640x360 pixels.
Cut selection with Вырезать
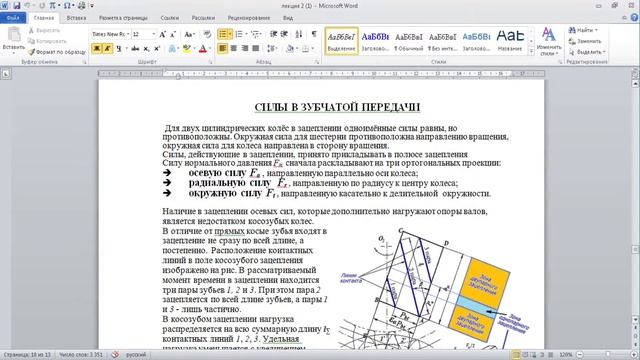pos(44,31)
